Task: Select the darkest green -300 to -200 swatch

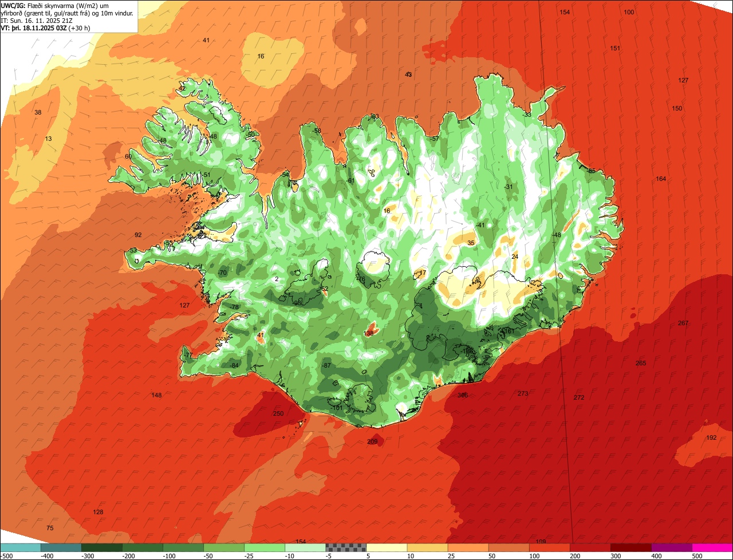Action: 102,547
